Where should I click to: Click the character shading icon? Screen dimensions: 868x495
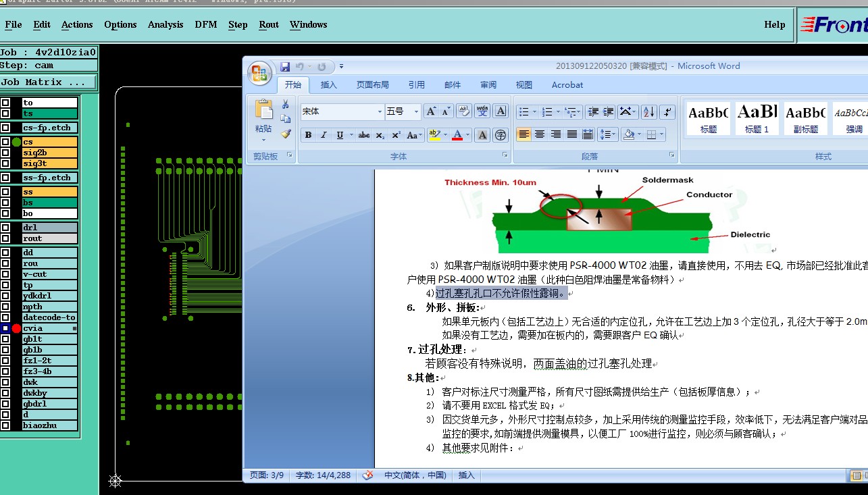(x=482, y=135)
